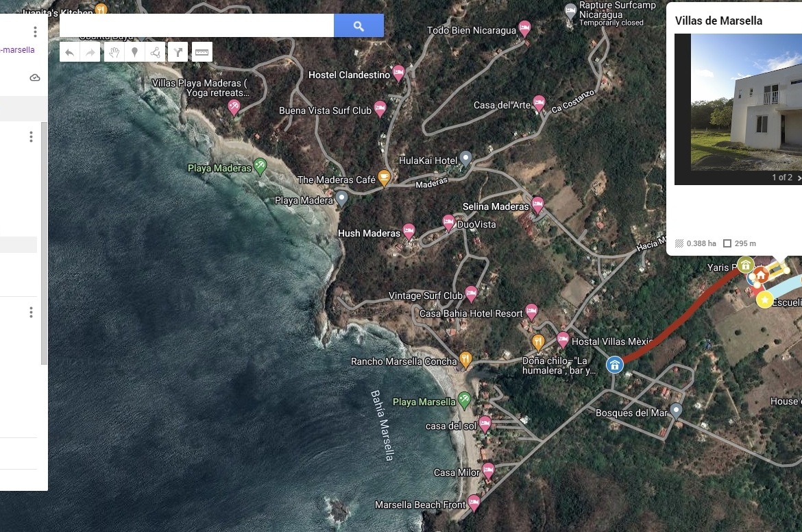Click the Casa del Arte lodging pin
The image size is (802, 532).
pyautogui.click(x=539, y=104)
